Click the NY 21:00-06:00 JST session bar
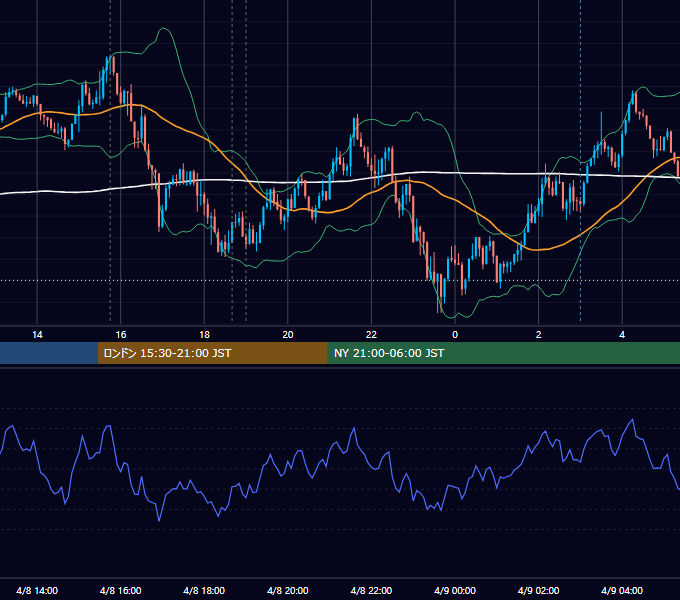This screenshot has width=680, height=600. pos(503,353)
